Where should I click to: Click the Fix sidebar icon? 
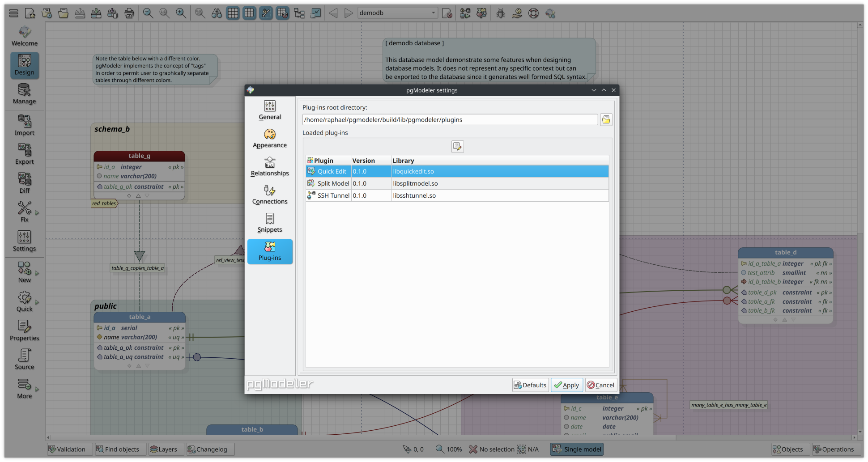coord(25,212)
